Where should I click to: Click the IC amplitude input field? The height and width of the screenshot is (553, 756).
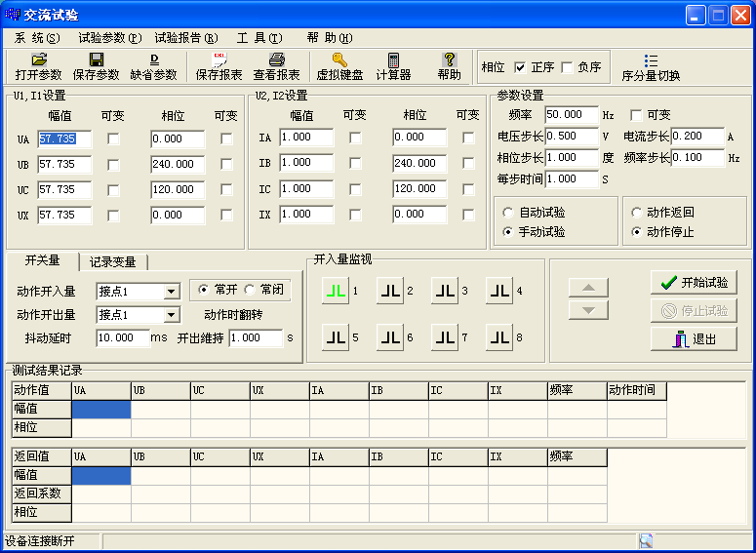coord(306,189)
